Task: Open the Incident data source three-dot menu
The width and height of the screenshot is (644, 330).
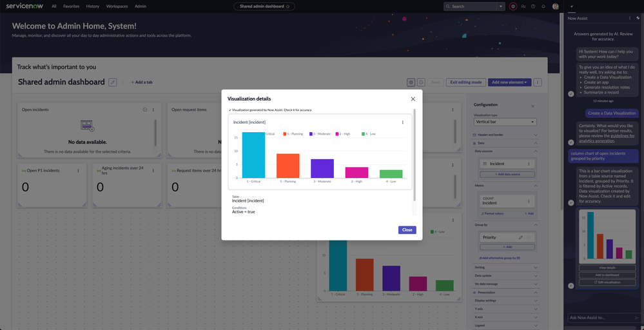Action: pos(529,164)
